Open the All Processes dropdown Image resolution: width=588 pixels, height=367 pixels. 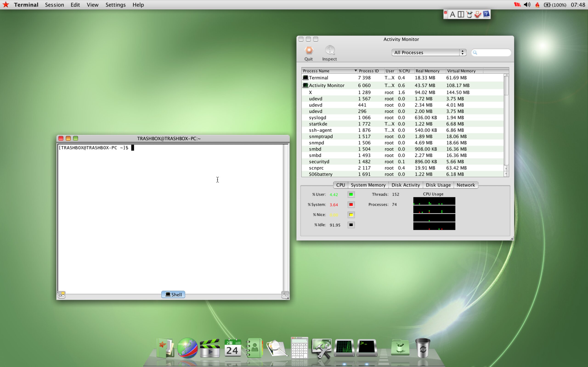[x=429, y=53]
